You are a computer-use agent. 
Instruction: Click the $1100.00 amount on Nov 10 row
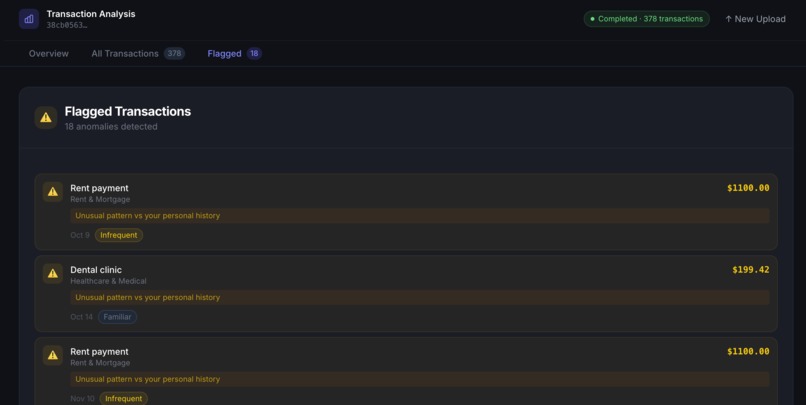[x=748, y=352]
